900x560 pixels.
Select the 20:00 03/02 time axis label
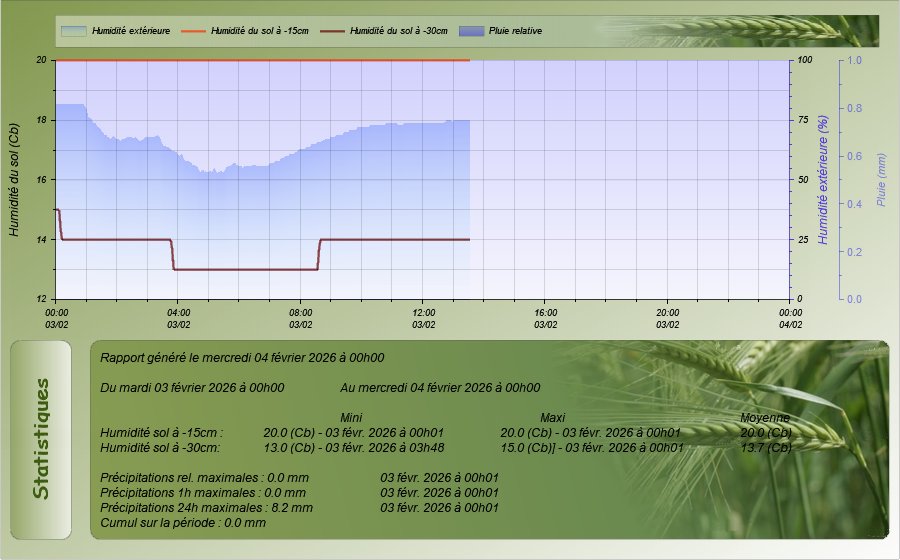[x=668, y=318]
